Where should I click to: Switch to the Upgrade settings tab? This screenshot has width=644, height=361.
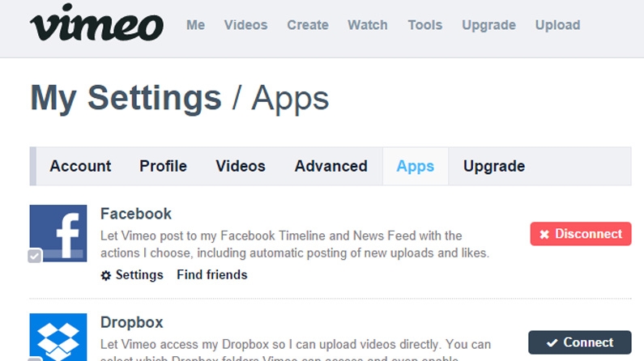click(x=494, y=166)
